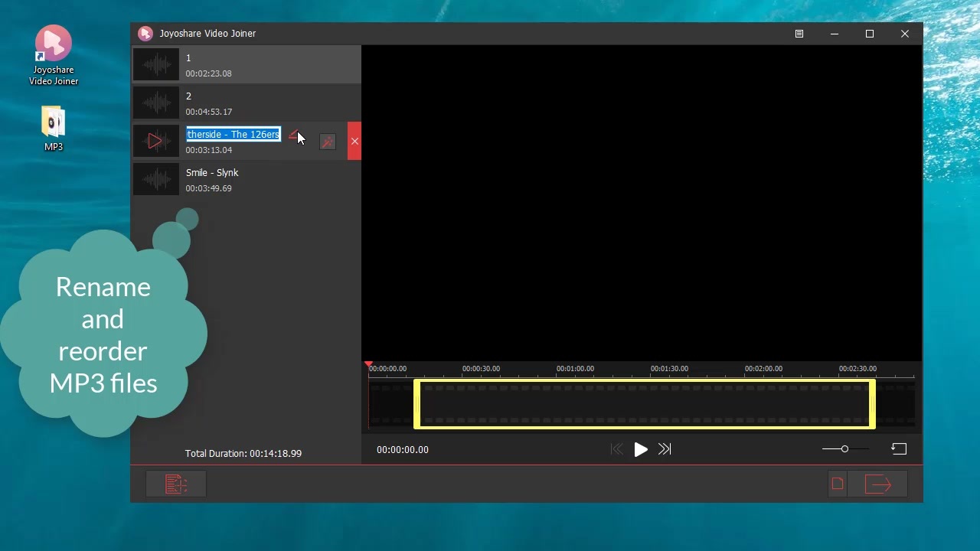Click duration 00:03:49.69 of Smile track
The image size is (980, 551).
pos(209,188)
